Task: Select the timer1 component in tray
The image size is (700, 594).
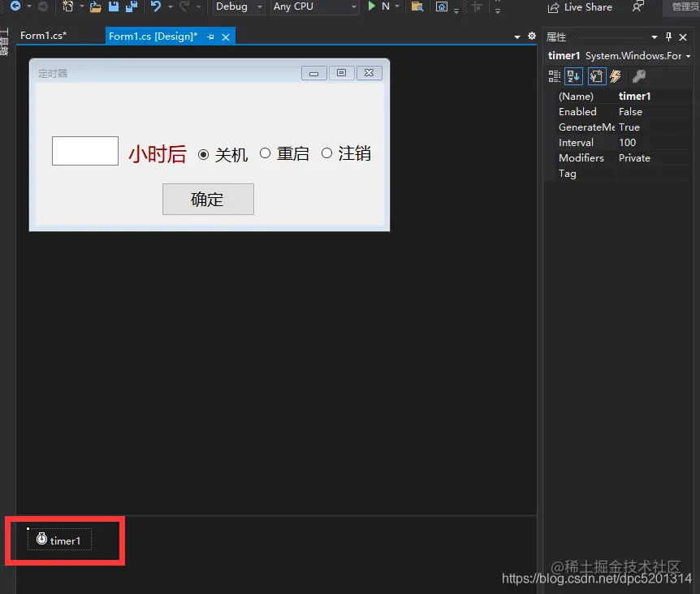Action: pos(59,540)
